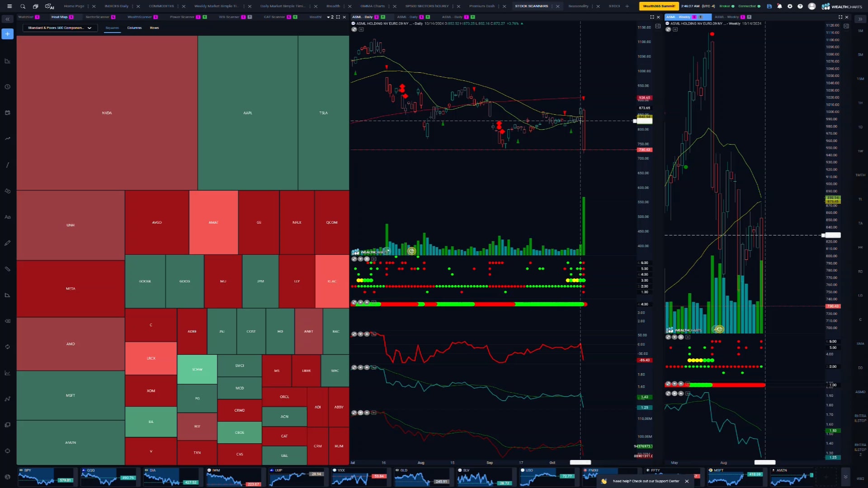Switch to the Seasonality tab
This screenshot has width=868, height=488.
578,6
